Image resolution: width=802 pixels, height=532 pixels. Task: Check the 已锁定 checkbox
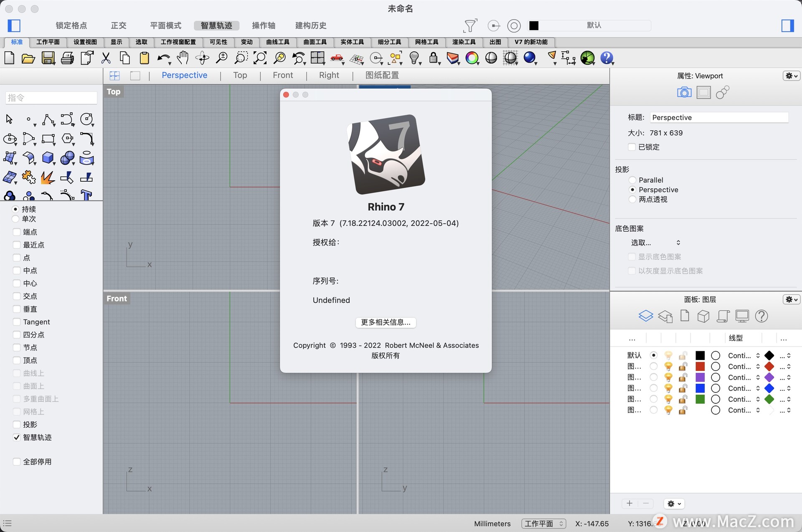tap(632, 147)
